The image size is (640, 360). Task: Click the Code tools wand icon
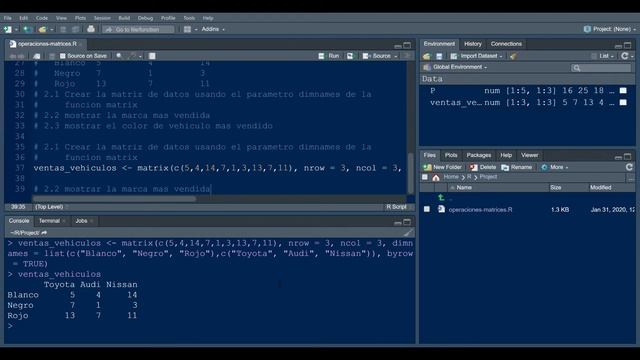point(132,56)
